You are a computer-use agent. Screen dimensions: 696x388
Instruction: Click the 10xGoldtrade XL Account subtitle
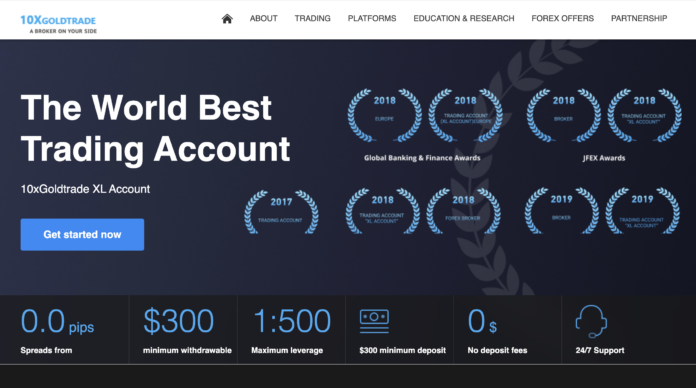85,189
